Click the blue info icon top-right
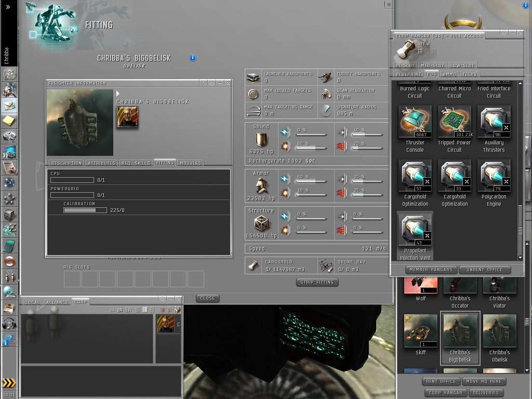Image resolution: width=532 pixels, height=399 pixels. [x=526, y=5]
